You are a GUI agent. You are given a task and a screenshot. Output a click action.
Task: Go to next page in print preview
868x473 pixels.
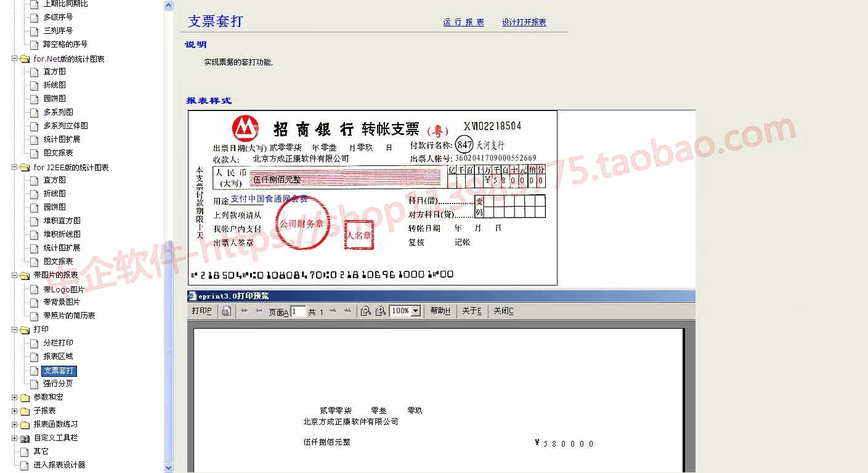point(333,311)
